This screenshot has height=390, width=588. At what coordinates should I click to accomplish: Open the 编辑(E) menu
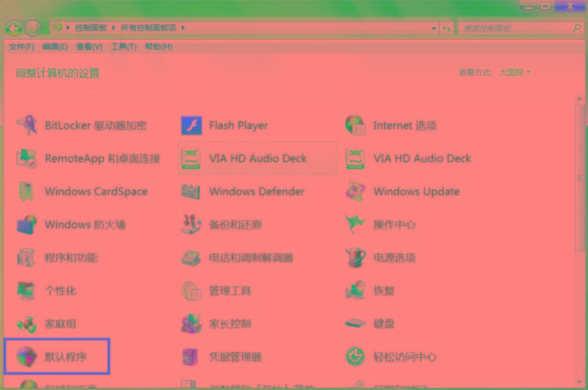55,47
